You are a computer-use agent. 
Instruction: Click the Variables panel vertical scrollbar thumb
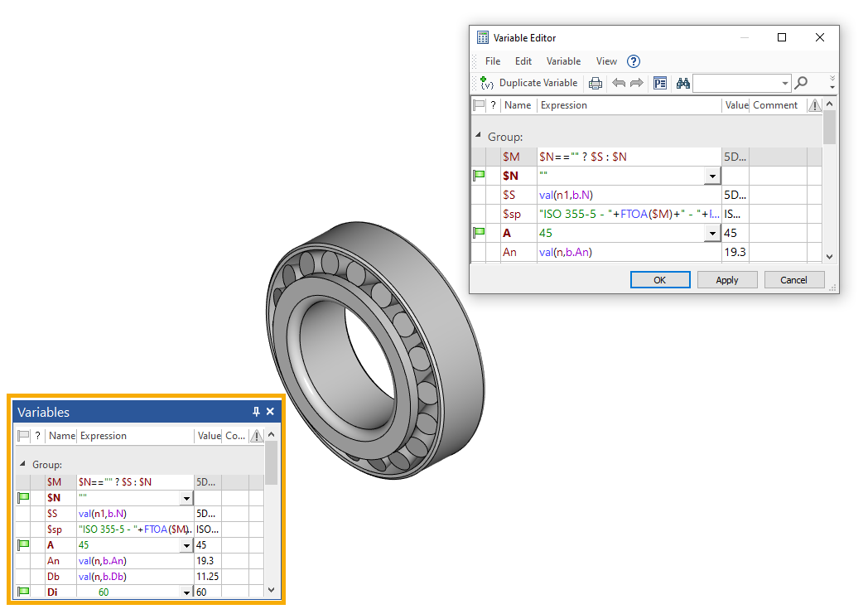click(271, 462)
